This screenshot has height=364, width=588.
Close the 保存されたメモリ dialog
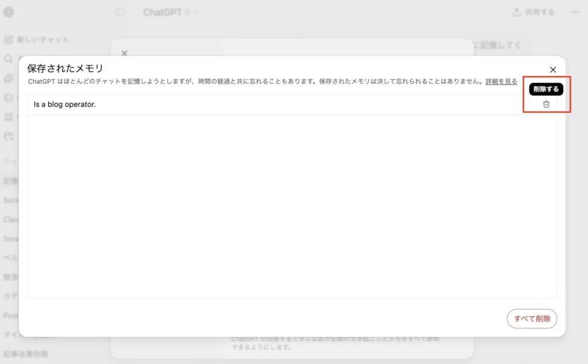coord(553,69)
